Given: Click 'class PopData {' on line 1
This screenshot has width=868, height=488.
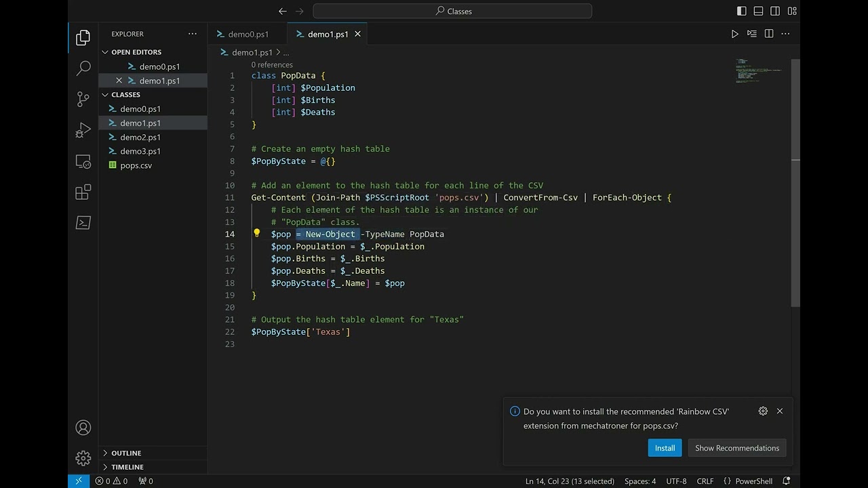Looking at the screenshot, I should click(288, 76).
